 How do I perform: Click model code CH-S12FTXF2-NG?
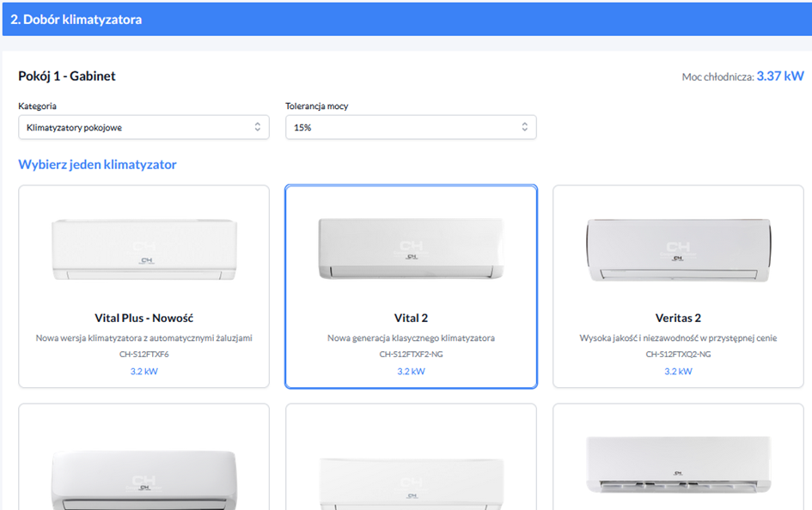click(411, 354)
